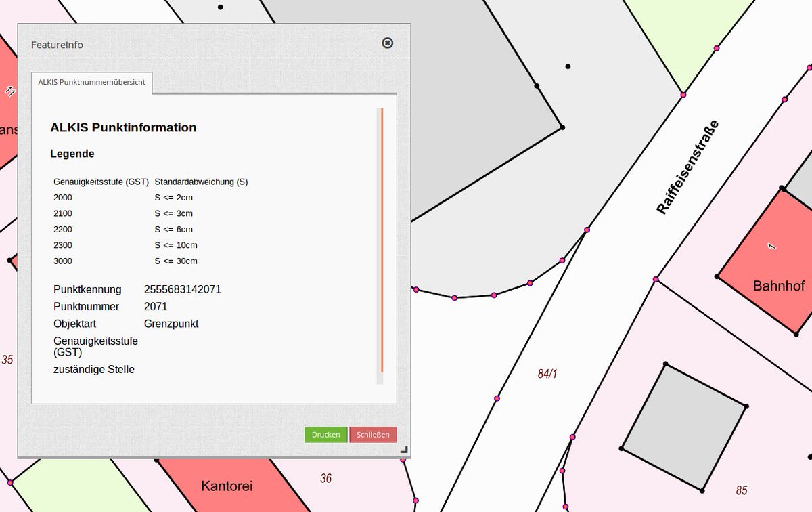This screenshot has height=512, width=812.
Task: Click the Drucken button
Action: coord(325,435)
